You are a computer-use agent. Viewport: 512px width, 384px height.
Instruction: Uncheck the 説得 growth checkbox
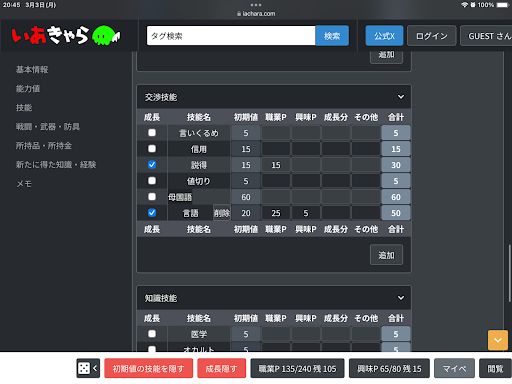tap(152, 165)
